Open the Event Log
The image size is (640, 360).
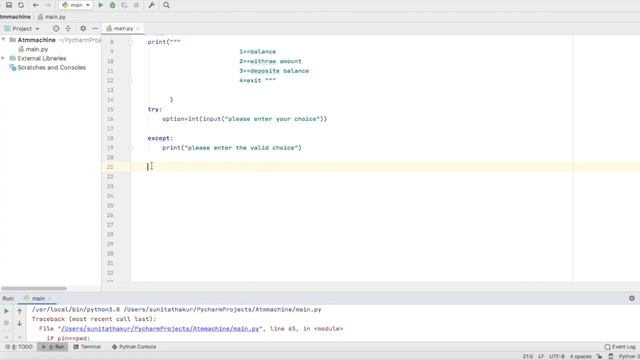tap(620, 347)
